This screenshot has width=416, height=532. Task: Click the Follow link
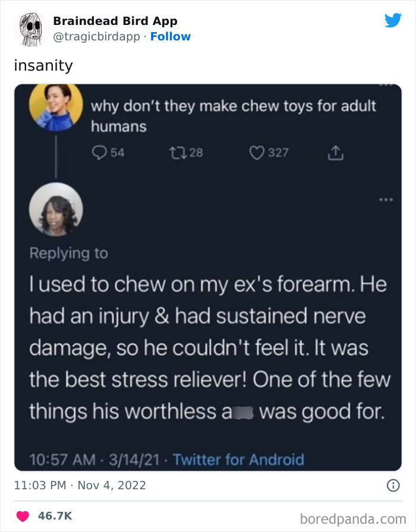point(171,36)
